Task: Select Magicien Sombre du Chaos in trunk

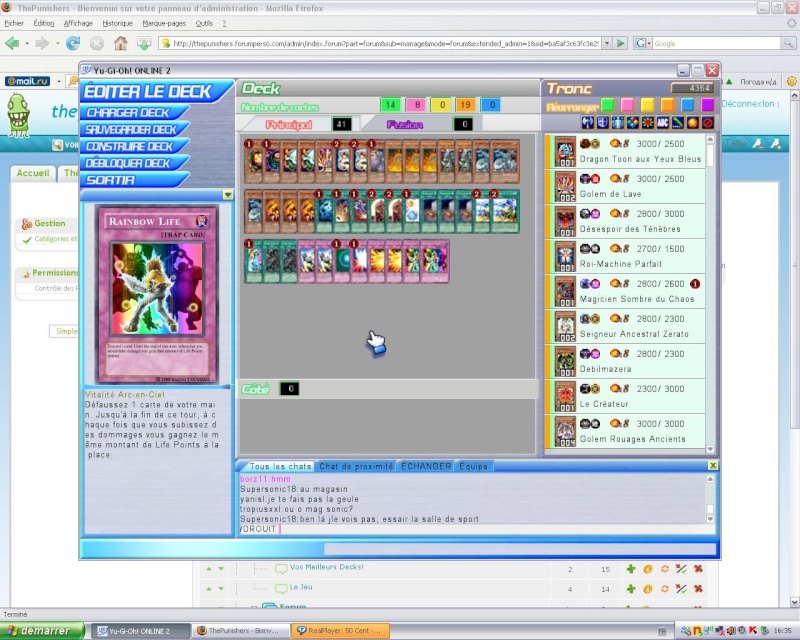Action: tap(626, 291)
